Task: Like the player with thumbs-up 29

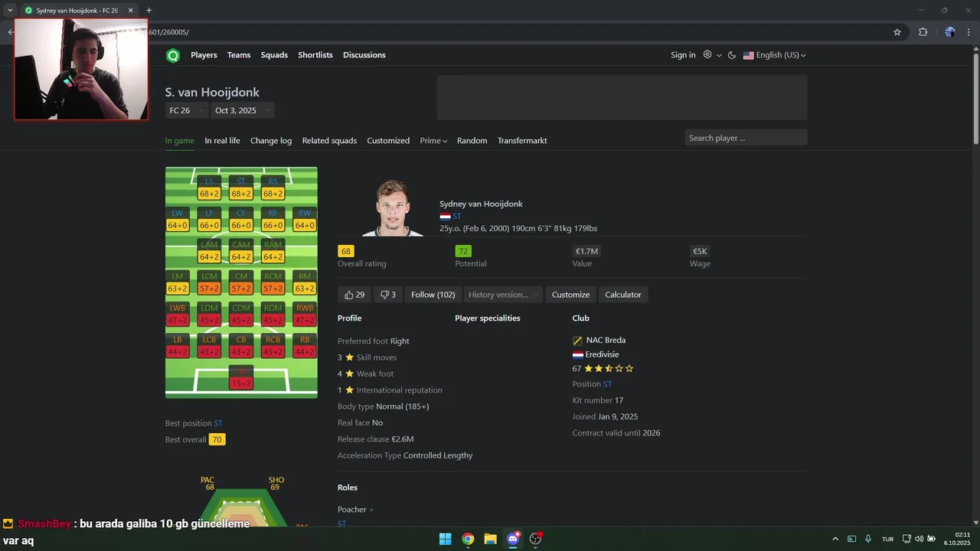Action: click(x=354, y=295)
